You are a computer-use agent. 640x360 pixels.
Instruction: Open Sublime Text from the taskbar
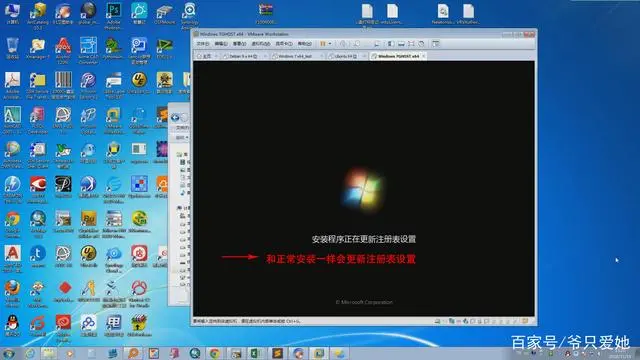[277, 353]
